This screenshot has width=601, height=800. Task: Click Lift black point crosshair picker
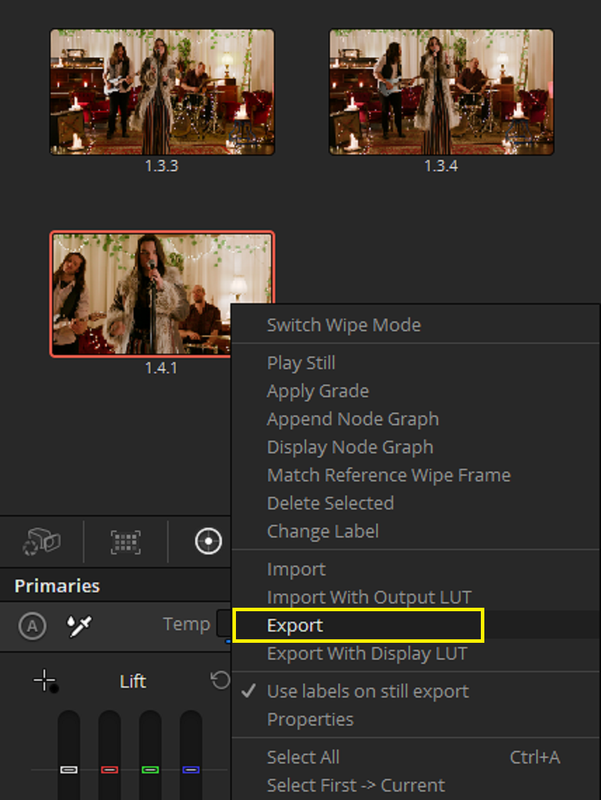pyautogui.click(x=45, y=681)
